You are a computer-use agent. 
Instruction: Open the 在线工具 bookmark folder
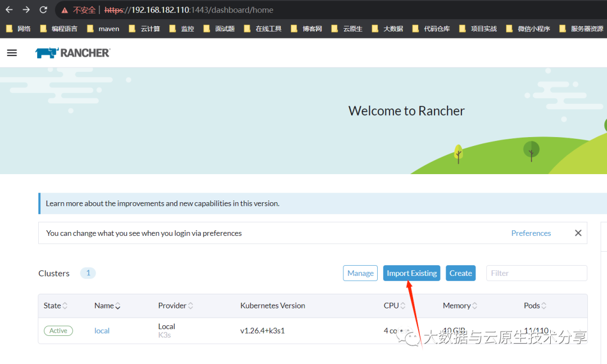(262, 29)
